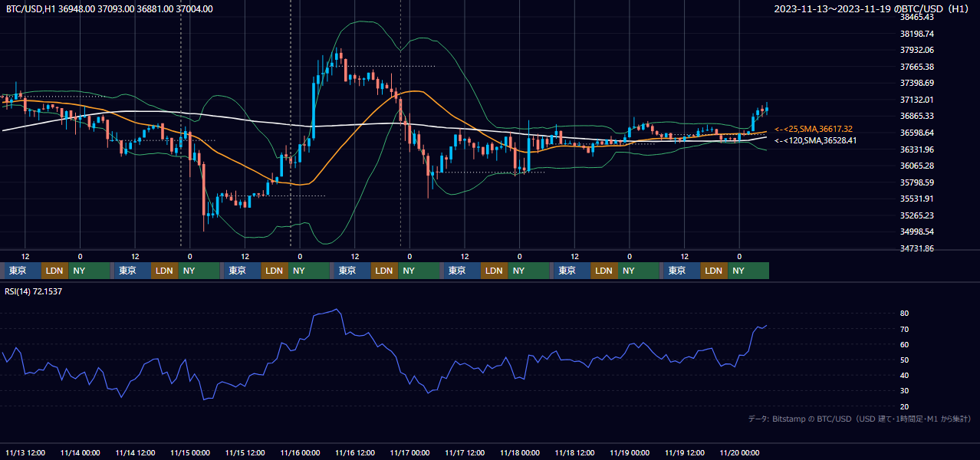The width and height of the screenshot is (980, 460).
Task: Click the leftmost 東京 session block
Action: [22, 271]
